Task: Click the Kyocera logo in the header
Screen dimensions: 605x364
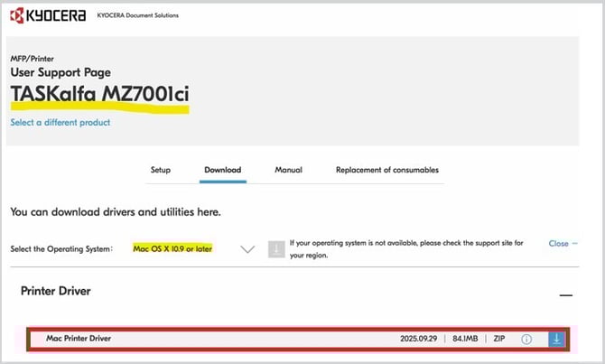Action: coord(50,16)
